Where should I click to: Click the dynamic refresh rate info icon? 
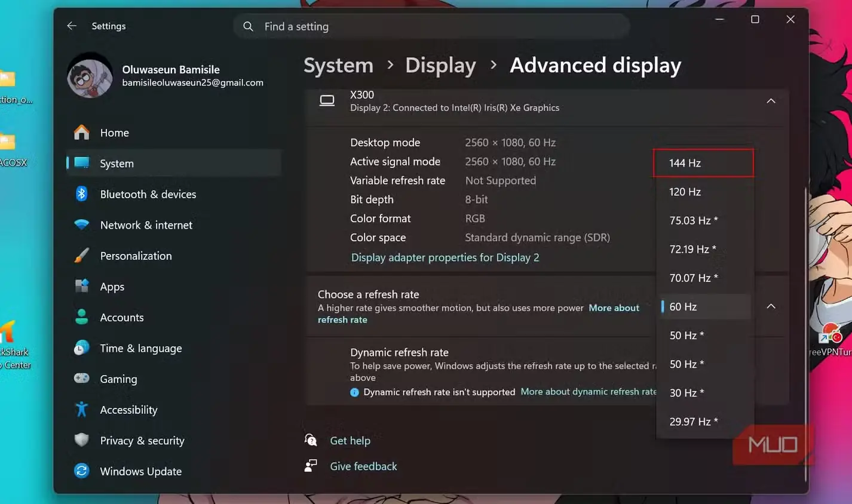tap(354, 392)
